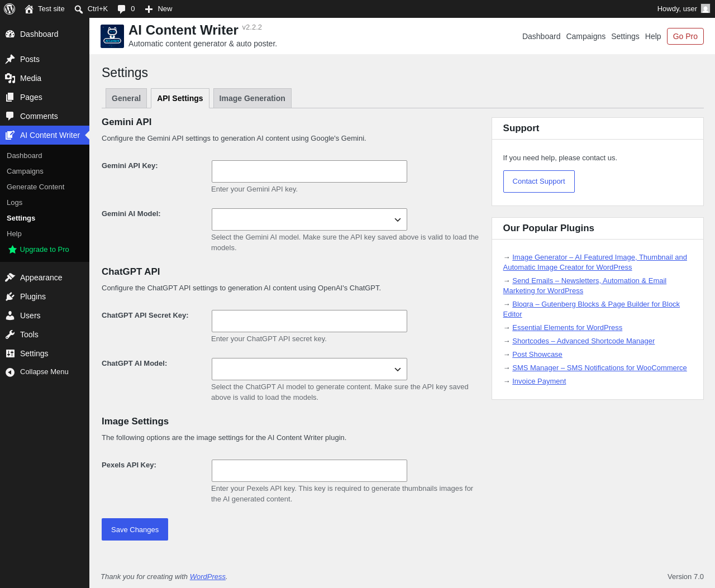Viewport: 715px width, 588px height.
Task: Expand the ChatGPT AI Model dropdown
Action: [309, 369]
